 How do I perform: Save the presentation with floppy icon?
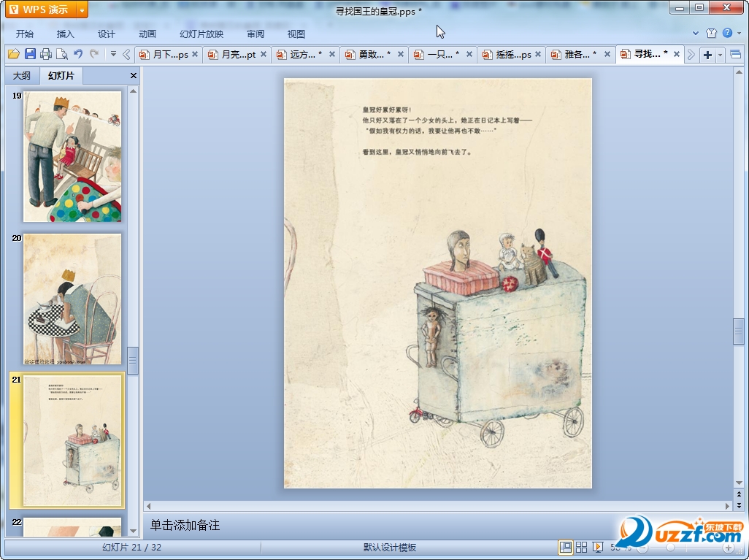pos(30,54)
